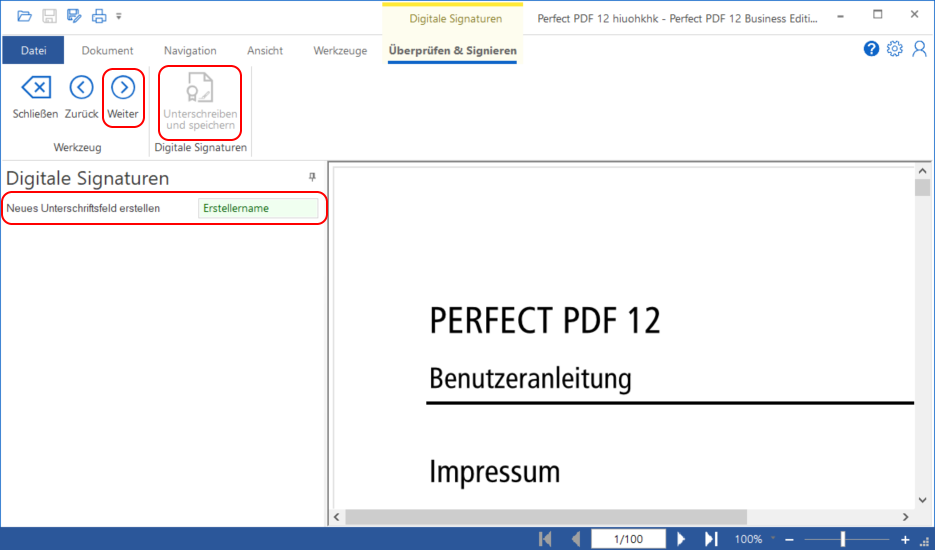935x550 pixels.
Task: Adjust the zoom slider handle
Action: [843, 539]
